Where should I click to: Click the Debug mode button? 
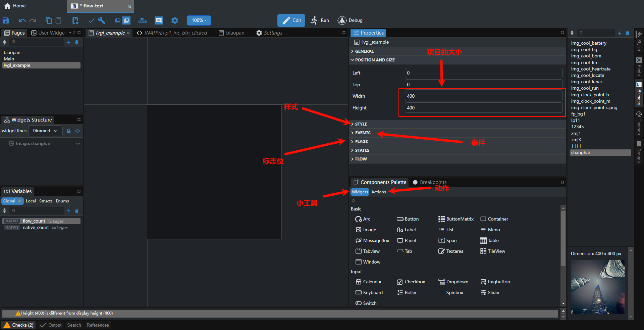tap(350, 20)
